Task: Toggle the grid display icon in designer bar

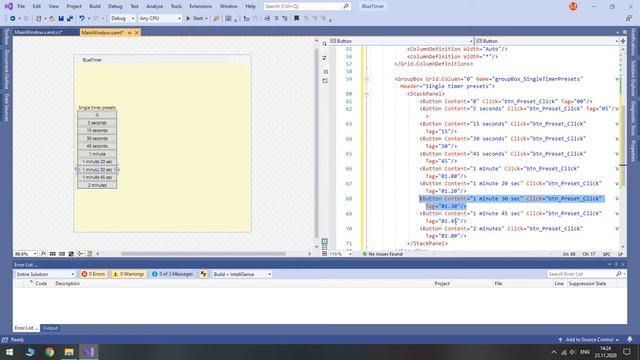Action: 53,253
